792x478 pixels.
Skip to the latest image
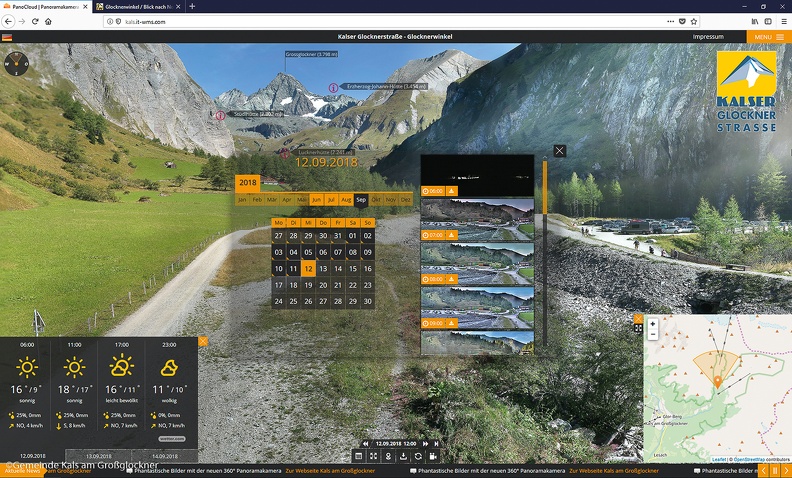coord(436,444)
